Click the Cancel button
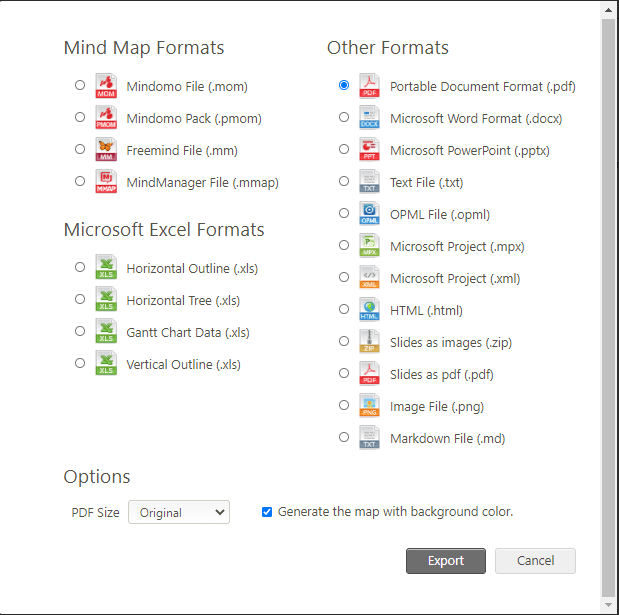 pyautogui.click(x=535, y=561)
